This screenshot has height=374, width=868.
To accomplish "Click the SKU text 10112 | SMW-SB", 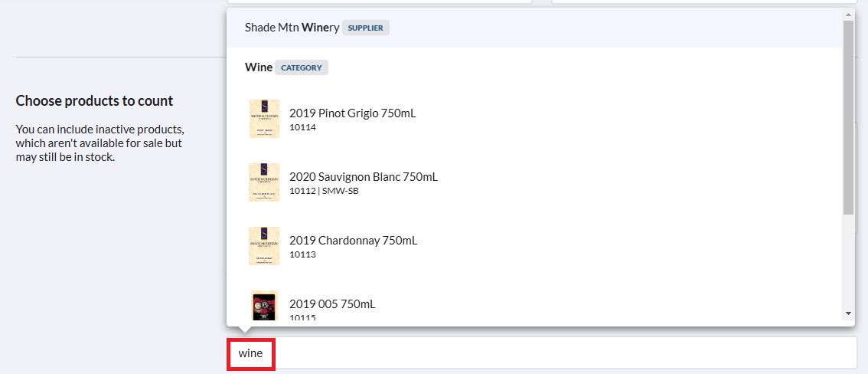I will pos(321,191).
